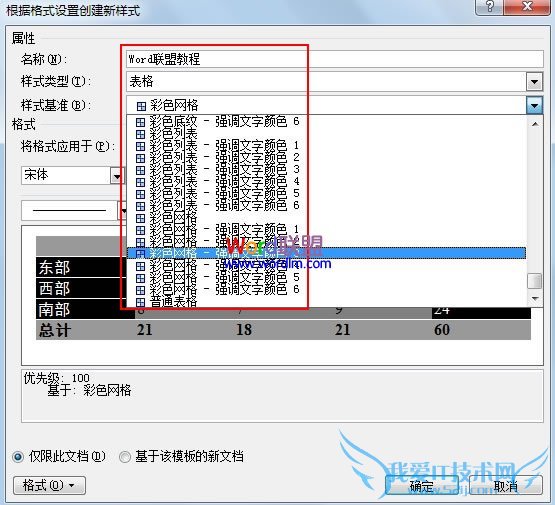This screenshot has width=555, height=505.
Task: Select 彩色底纹 - 强调文字颜色 6 from list
Action: (x=326, y=122)
